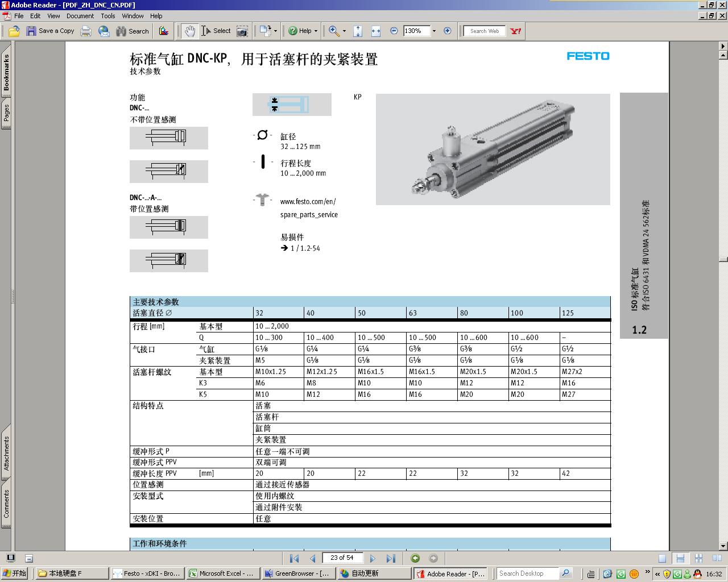Viewport: 728px width, 582px height.
Task: Open the Bookmarks side panel tab
Action: (6, 72)
